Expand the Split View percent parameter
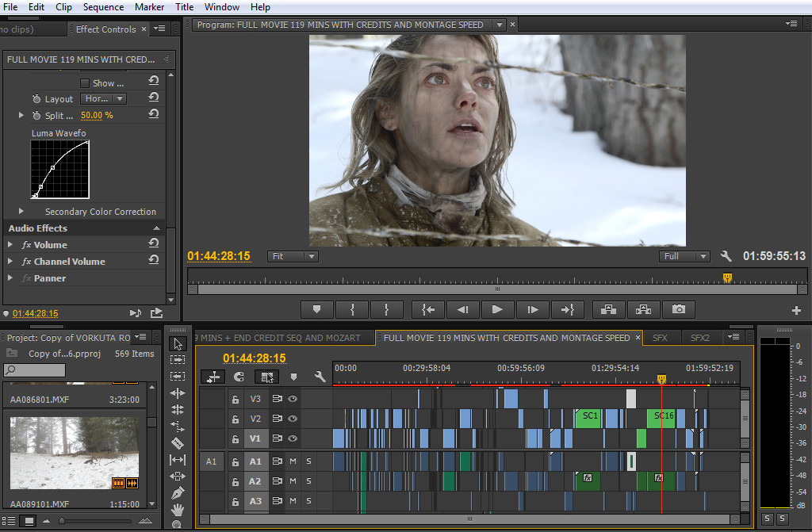Viewport: 812px width, 532px height. (x=21, y=115)
